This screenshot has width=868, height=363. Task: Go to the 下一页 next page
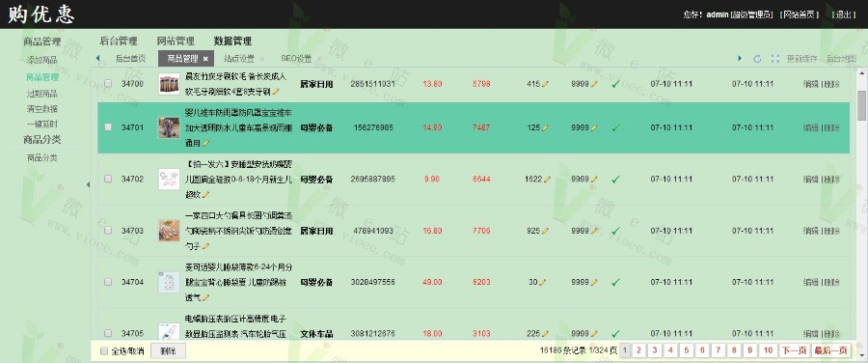tap(794, 350)
